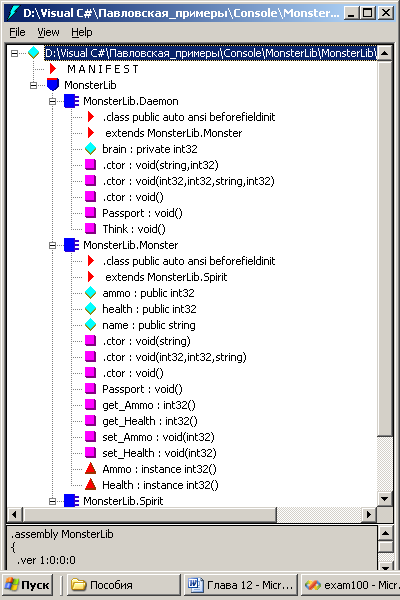This screenshot has width=400, height=600.
Task: Select Daemon's 'Think : void()' method
Action: pos(134,229)
